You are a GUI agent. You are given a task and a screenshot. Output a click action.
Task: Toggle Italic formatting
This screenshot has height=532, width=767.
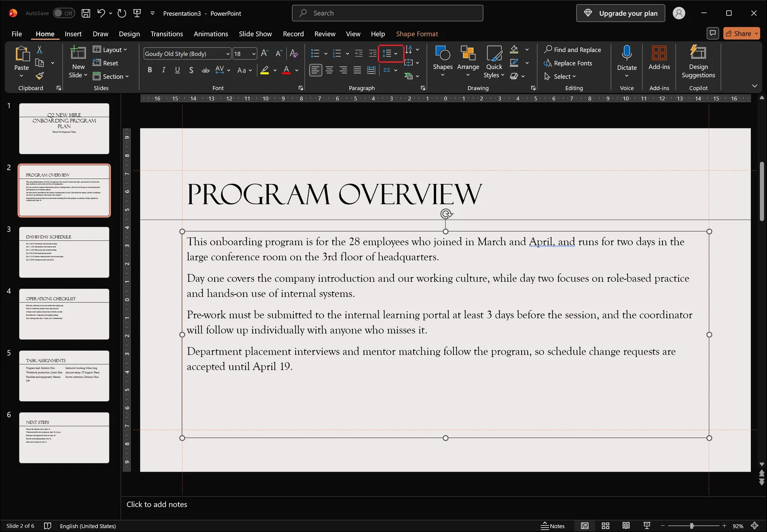coord(163,70)
